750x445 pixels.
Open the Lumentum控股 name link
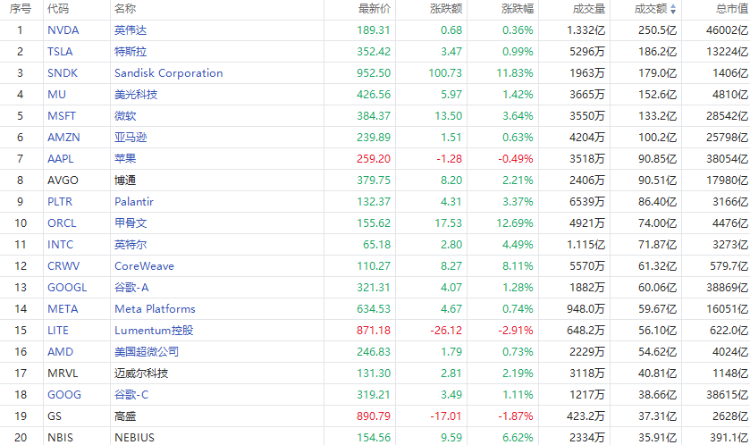tap(154, 331)
